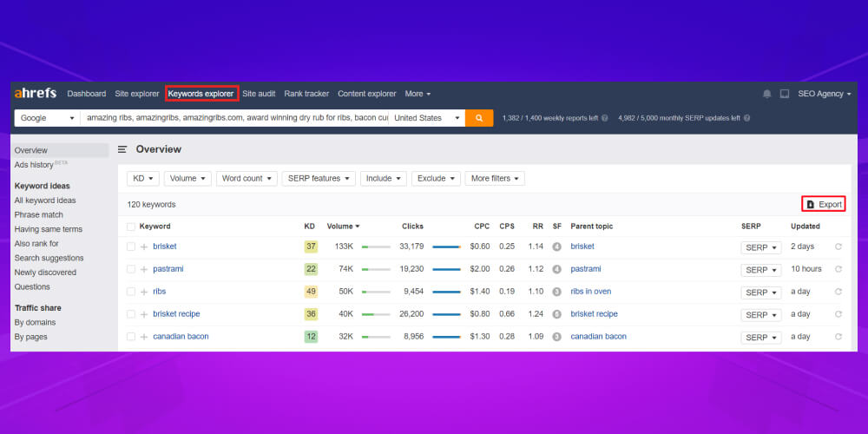Open the KD filter dropdown
This screenshot has width=868, height=434.
[143, 178]
